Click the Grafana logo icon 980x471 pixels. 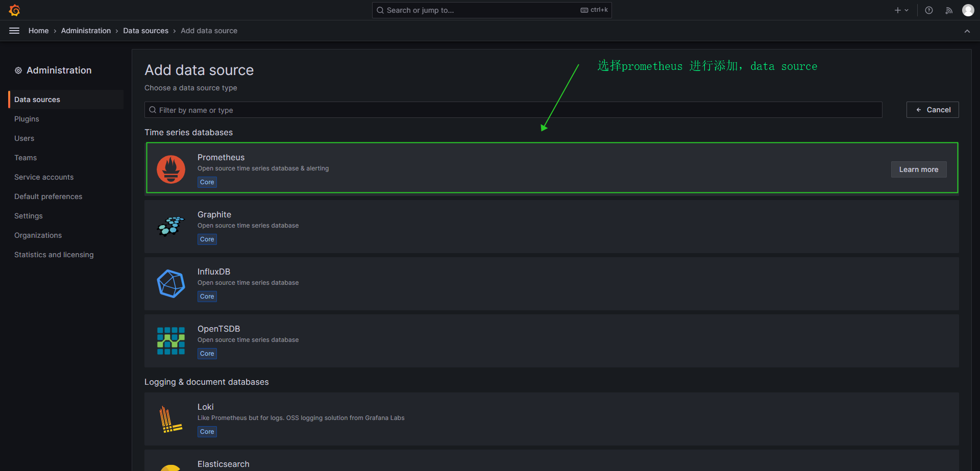coord(14,10)
